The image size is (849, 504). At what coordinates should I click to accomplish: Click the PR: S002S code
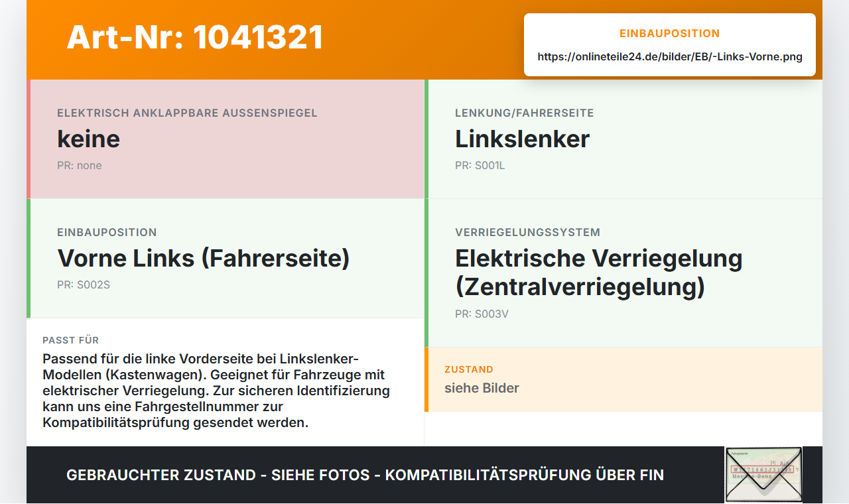pos(82,285)
